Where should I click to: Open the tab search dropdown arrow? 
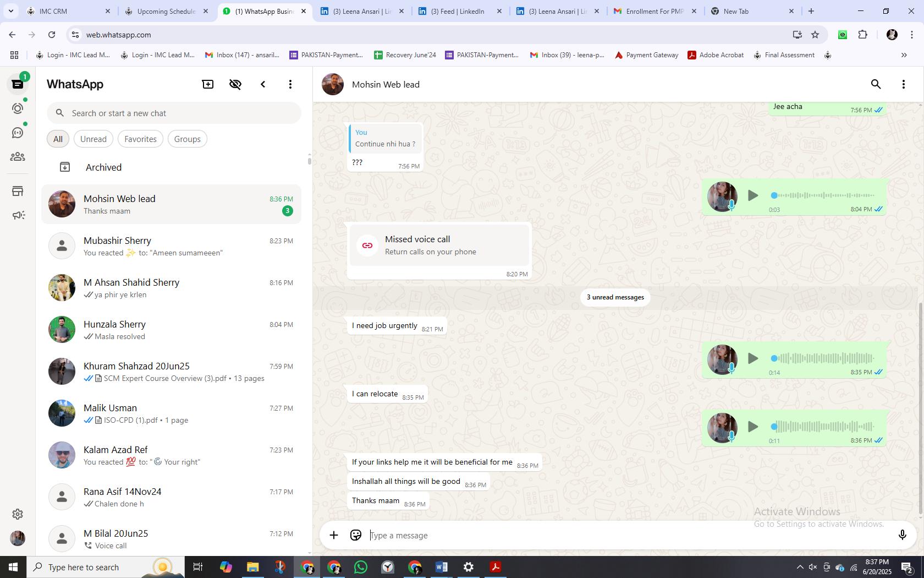pyautogui.click(x=10, y=11)
